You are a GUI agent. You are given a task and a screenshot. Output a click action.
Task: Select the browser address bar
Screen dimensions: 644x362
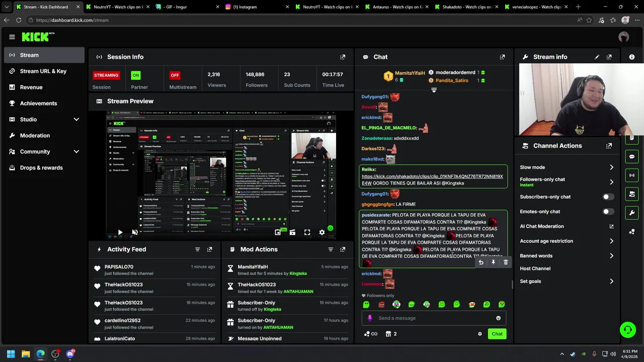[302, 20]
